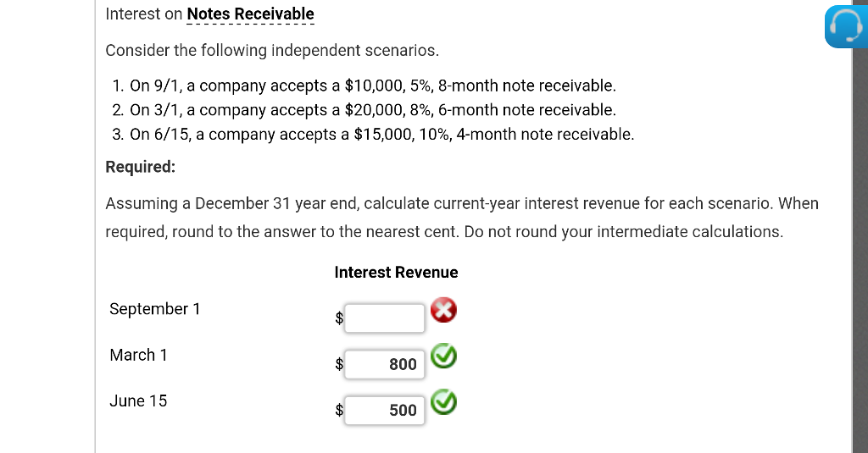Viewport: 868px width, 453px height.
Task: Select the March 1 field containing 800
Action: [385, 364]
